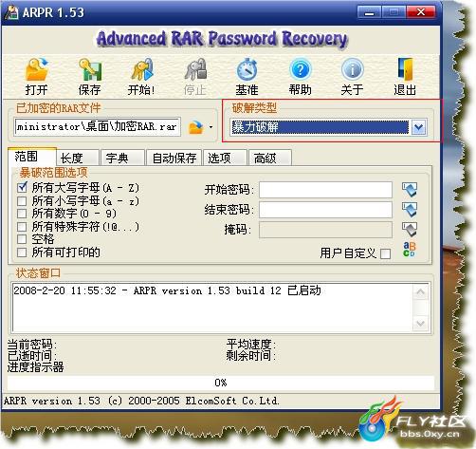Run the 基准 benchmark stopwatch icon
This screenshot has height=449, width=476.
pos(247,69)
